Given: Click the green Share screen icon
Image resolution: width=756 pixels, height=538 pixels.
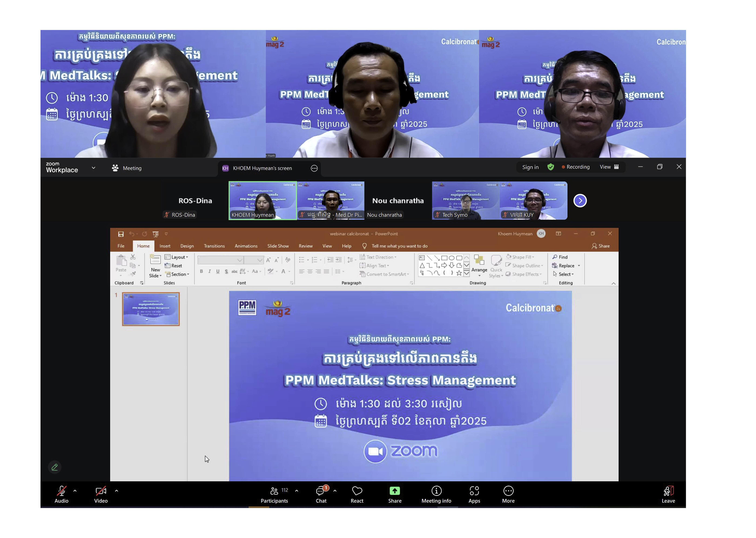Looking at the screenshot, I should pos(394,490).
